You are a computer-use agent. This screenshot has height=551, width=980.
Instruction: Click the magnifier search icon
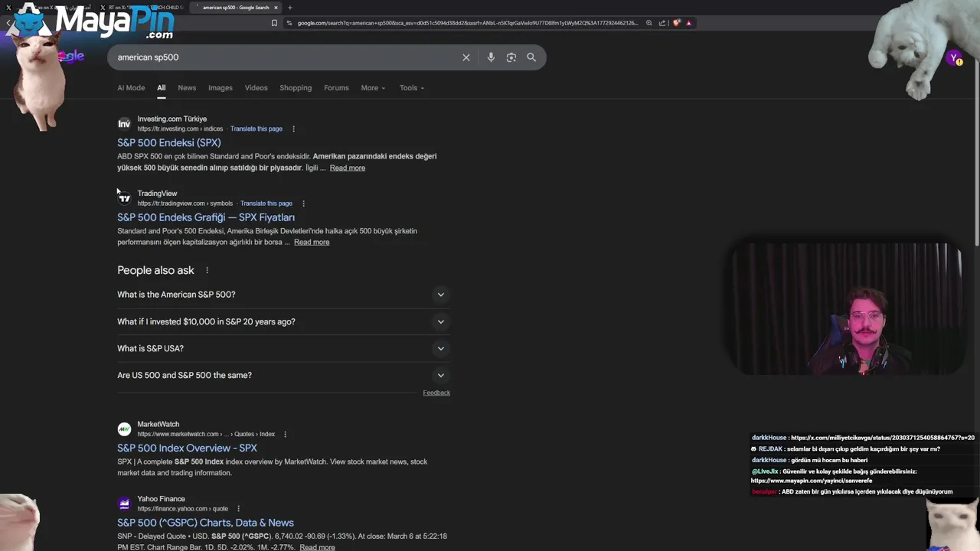(531, 57)
